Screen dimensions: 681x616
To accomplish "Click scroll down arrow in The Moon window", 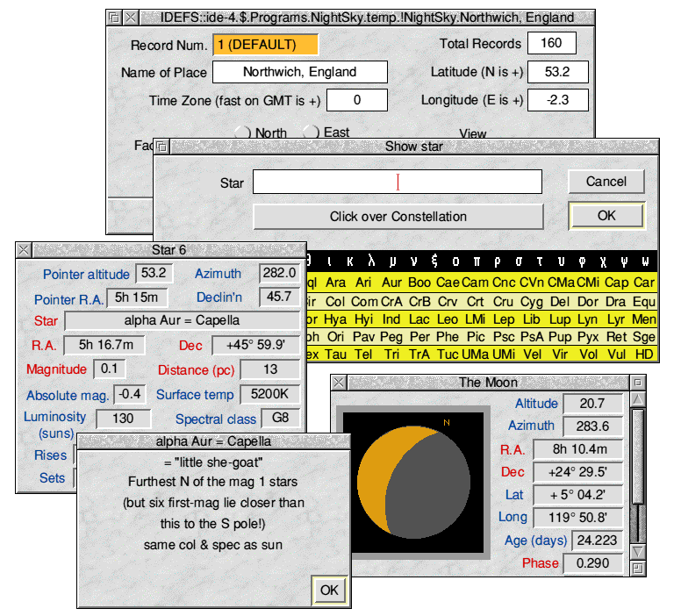I will (x=638, y=552).
